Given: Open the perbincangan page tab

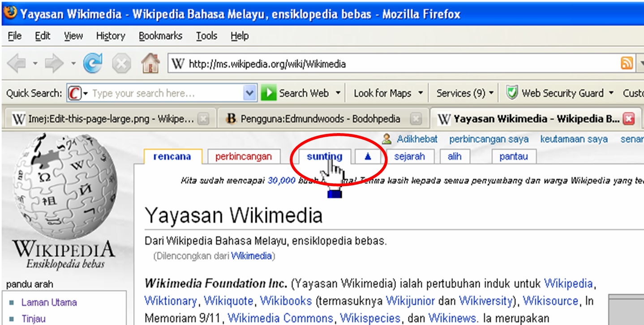Looking at the screenshot, I should (244, 156).
